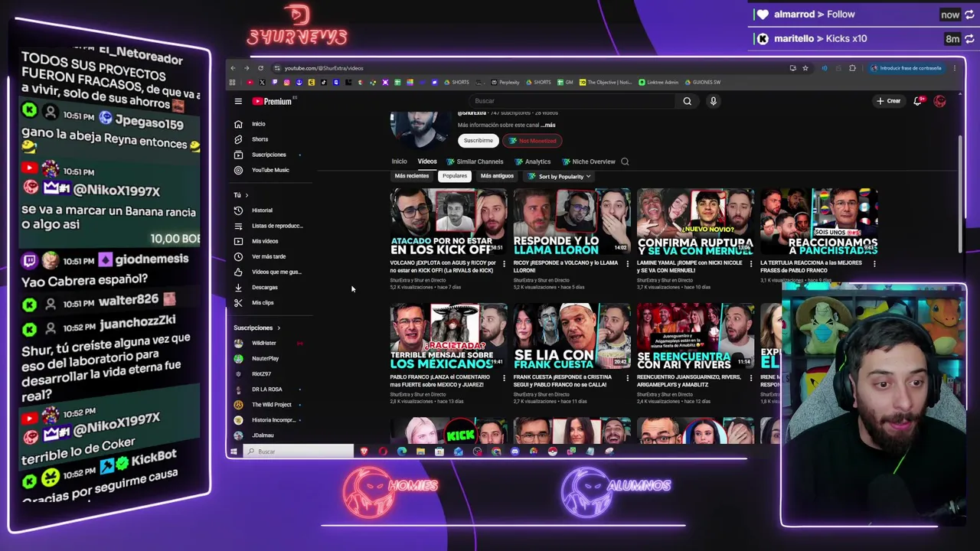Open the SE LIA CON FRANK CUESTA thumbnail
The height and width of the screenshot is (551, 980).
coord(572,337)
